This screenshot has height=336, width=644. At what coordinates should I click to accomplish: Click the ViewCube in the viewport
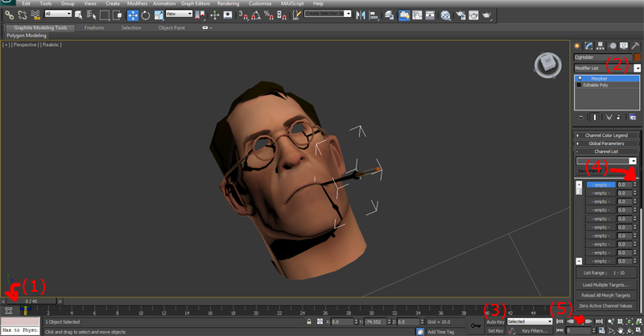pyautogui.click(x=547, y=64)
